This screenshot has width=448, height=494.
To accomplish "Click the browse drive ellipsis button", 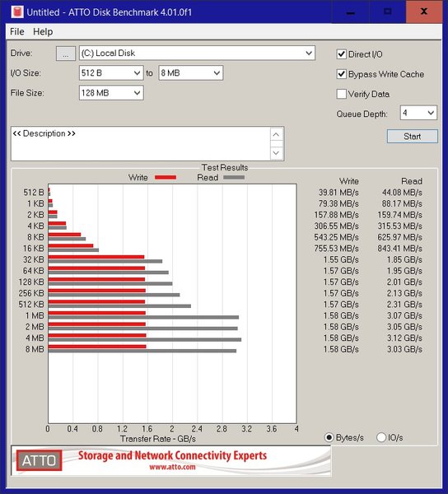I will pyautogui.click(x=66, y=54).
